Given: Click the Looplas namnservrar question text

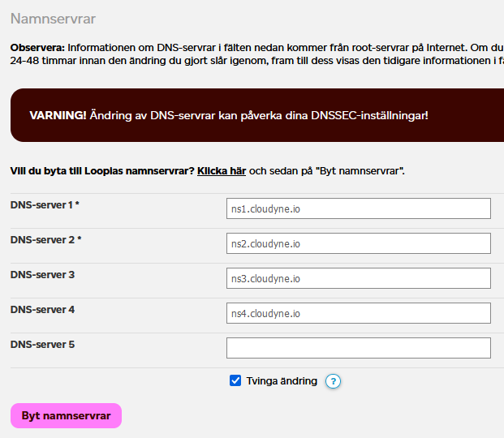Looking at the screenshot, I should 102,171.
